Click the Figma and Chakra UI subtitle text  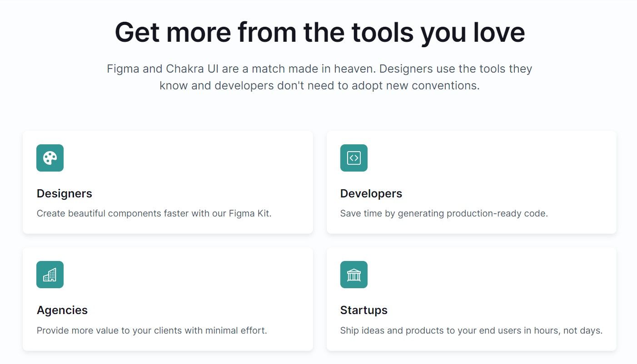click(x=318, y=77)
